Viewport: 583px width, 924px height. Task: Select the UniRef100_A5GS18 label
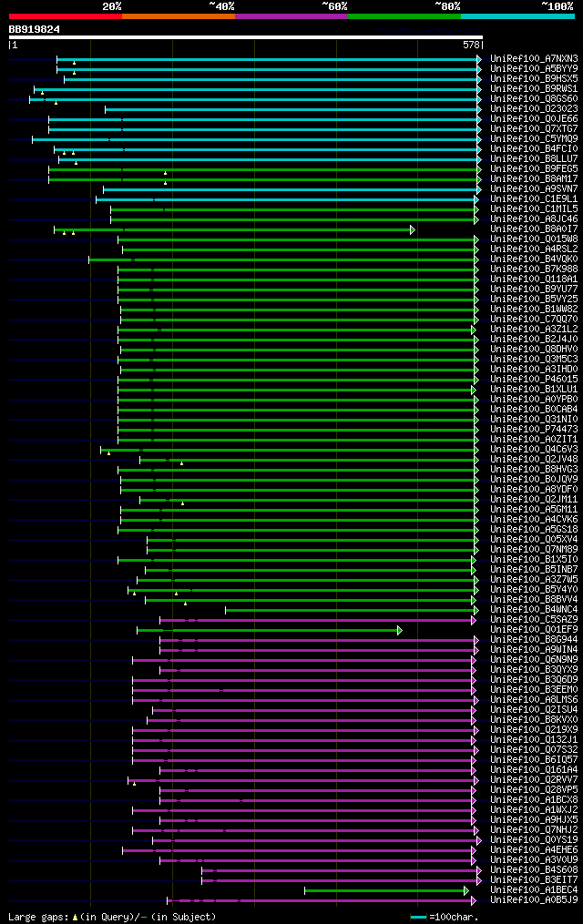(x=534, y=530)
